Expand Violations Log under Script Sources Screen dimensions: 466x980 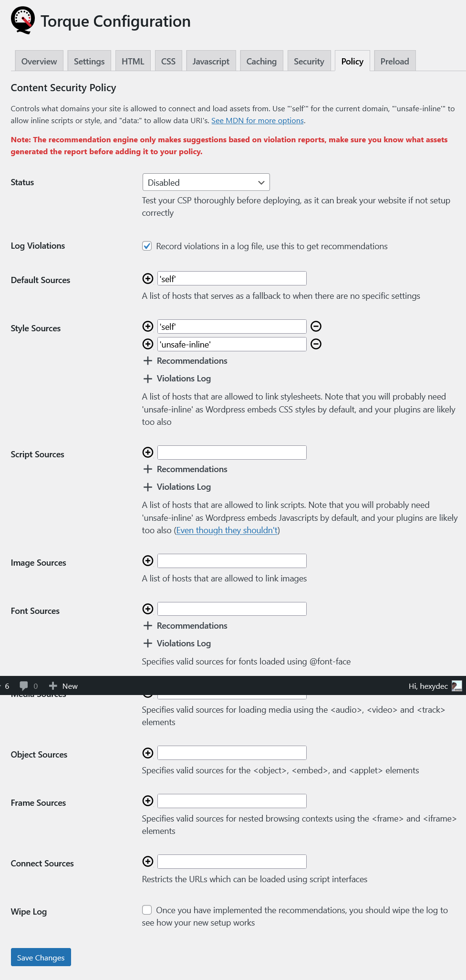coord(177,487)
